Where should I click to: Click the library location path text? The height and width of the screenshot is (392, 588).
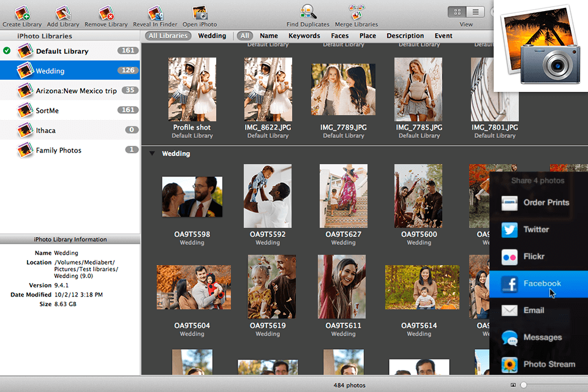[86, 269]
